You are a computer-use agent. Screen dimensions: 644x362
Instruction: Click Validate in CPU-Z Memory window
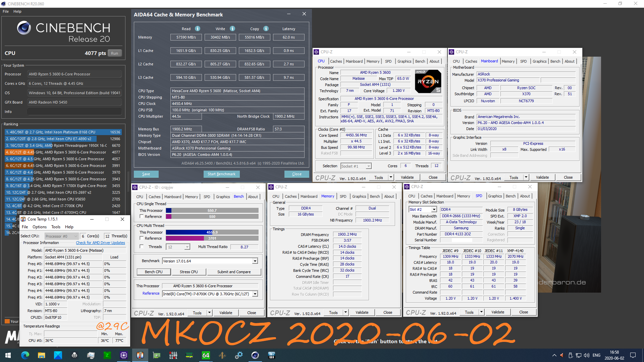(362, 312)
